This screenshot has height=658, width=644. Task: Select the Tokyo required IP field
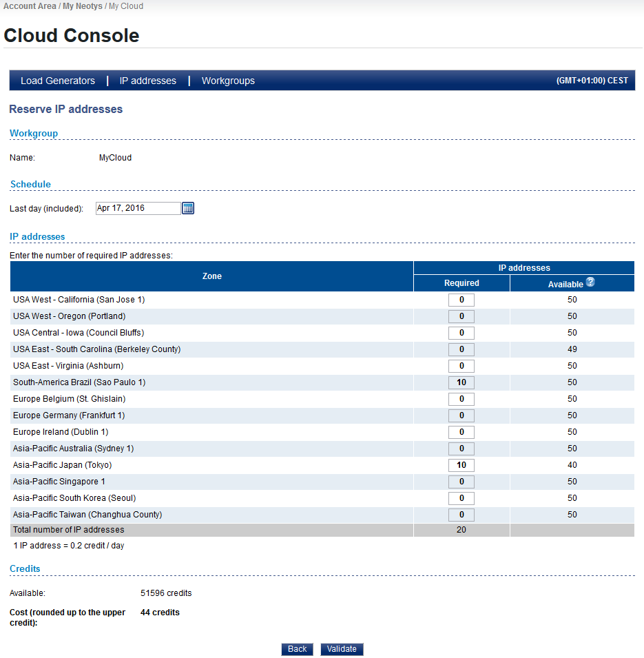461,465
